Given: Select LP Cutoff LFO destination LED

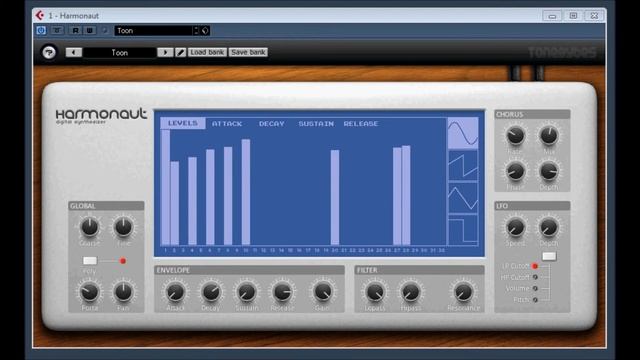Looking at the screenshot, I should click(x=535, y=266).
